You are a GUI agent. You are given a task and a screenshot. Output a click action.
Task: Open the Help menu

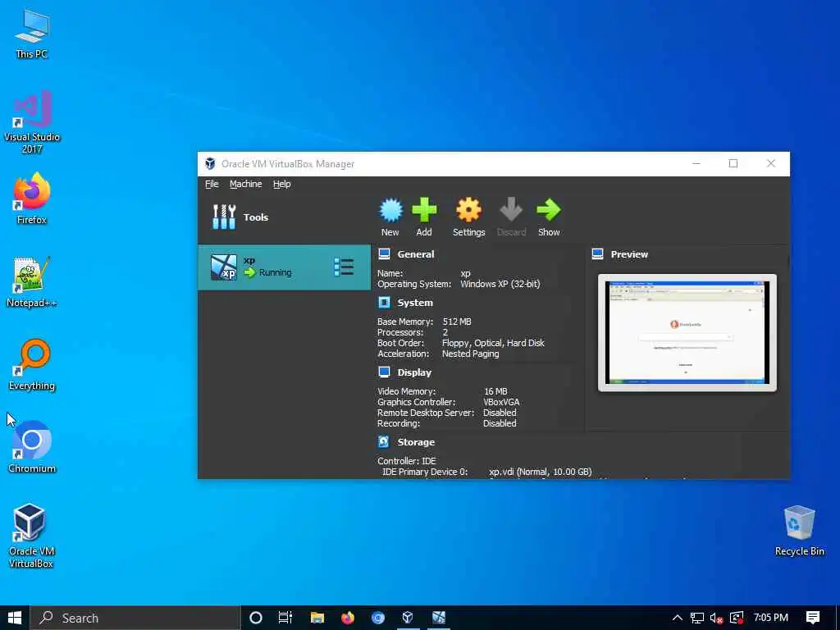tap(282, 184)
